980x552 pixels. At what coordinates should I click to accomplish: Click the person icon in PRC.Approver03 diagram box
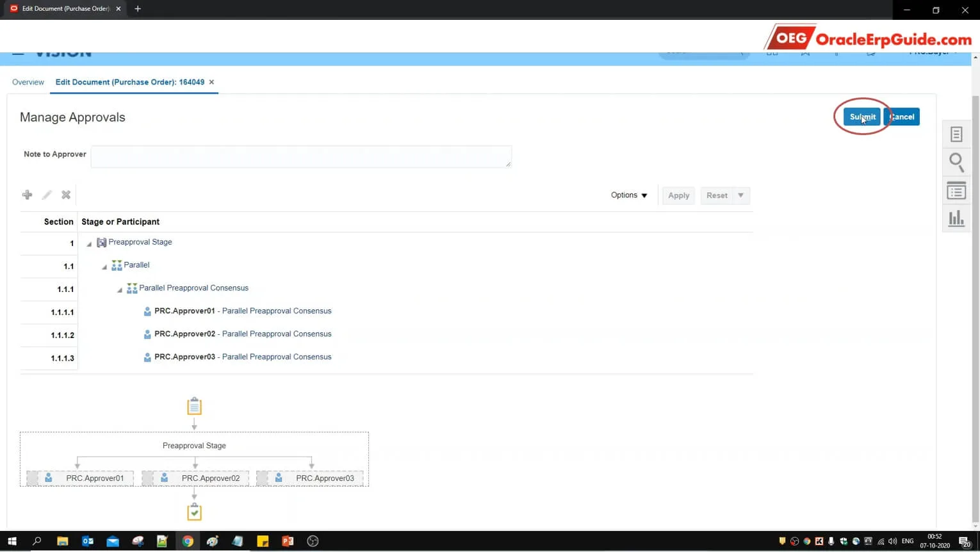tap(279, 478)
